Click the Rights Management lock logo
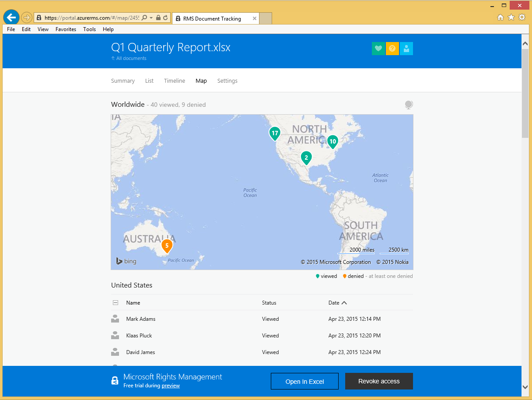Viewport: 532px width, 400px height. click(115, 381)
